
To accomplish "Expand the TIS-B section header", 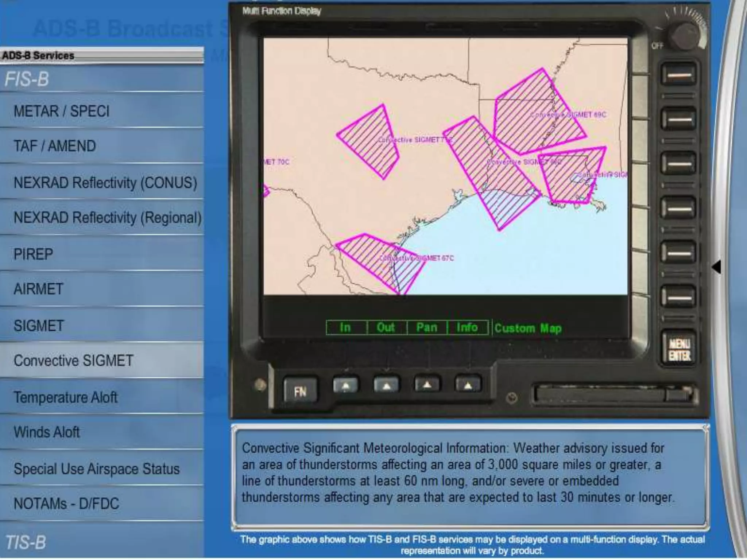I will 26,542.
